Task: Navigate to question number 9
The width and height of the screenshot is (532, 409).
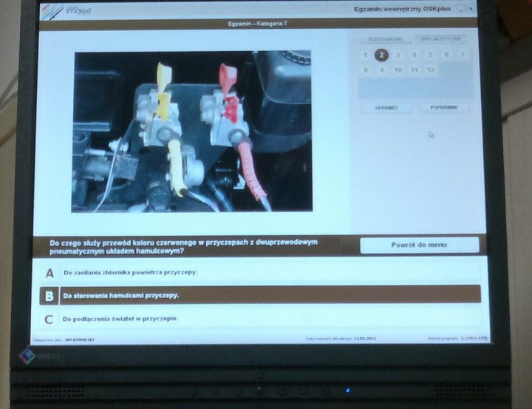Action: click(382, 70)
